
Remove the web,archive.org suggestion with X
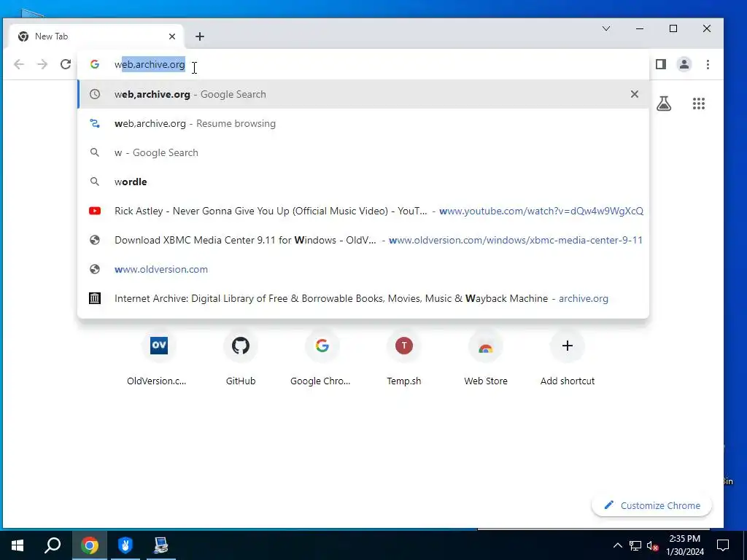coord(635,94)
